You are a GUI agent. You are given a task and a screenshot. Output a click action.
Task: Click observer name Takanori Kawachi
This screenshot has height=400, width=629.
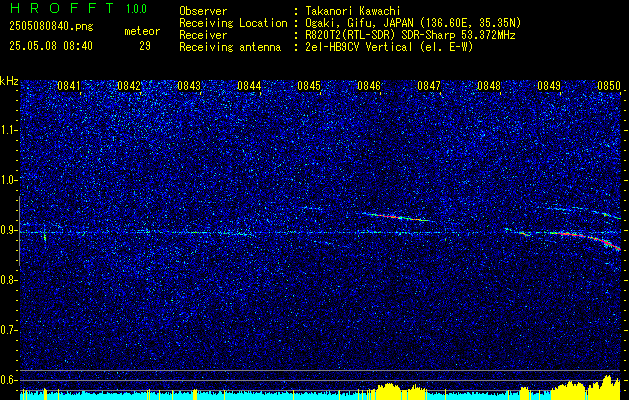click(352, 11)
